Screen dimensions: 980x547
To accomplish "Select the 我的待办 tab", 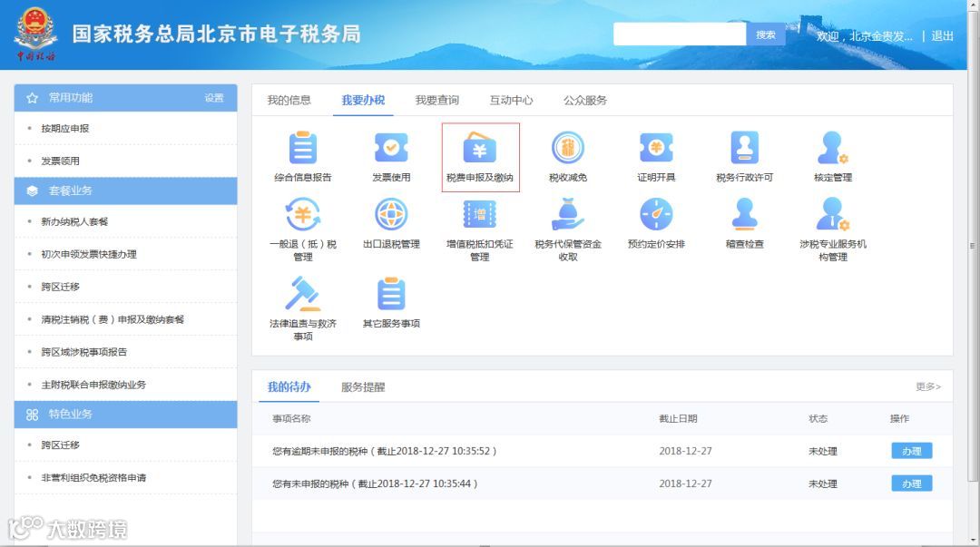I will tap(289, 387).
